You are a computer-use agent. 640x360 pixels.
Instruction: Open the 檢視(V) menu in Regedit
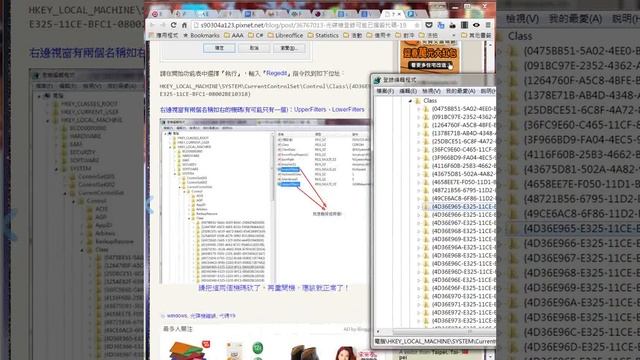pyautogui.click(x=431, y=91)
